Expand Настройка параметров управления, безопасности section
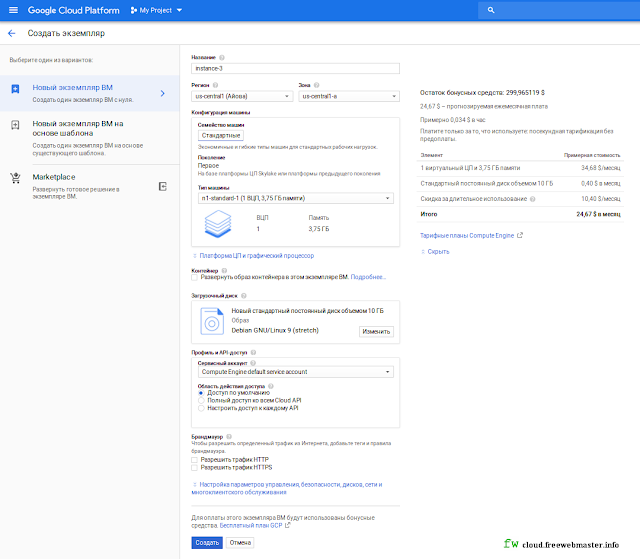This screenshot has height=559, width=640. tap(287, 488)
